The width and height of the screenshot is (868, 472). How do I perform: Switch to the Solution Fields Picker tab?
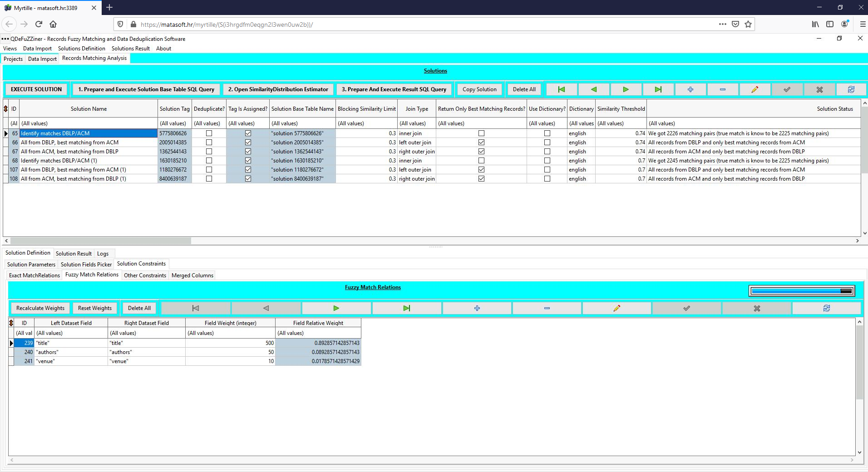[86, 265]
